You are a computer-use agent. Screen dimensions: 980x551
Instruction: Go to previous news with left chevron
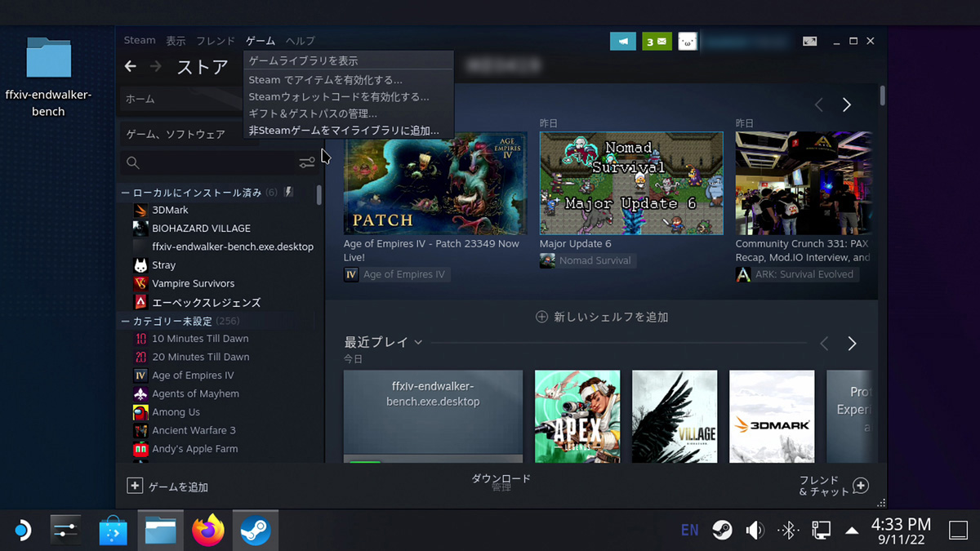tap(819, 105)
